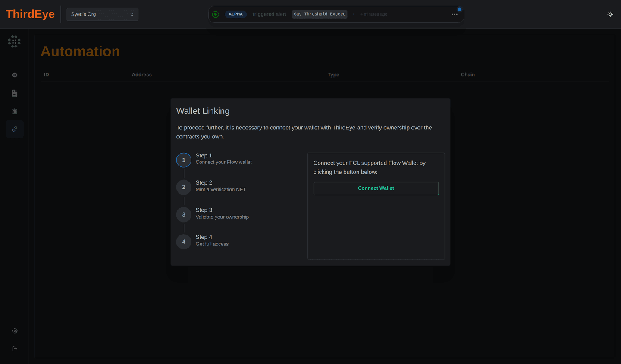Open settings gear in sidebar

(x=15, y=331)
